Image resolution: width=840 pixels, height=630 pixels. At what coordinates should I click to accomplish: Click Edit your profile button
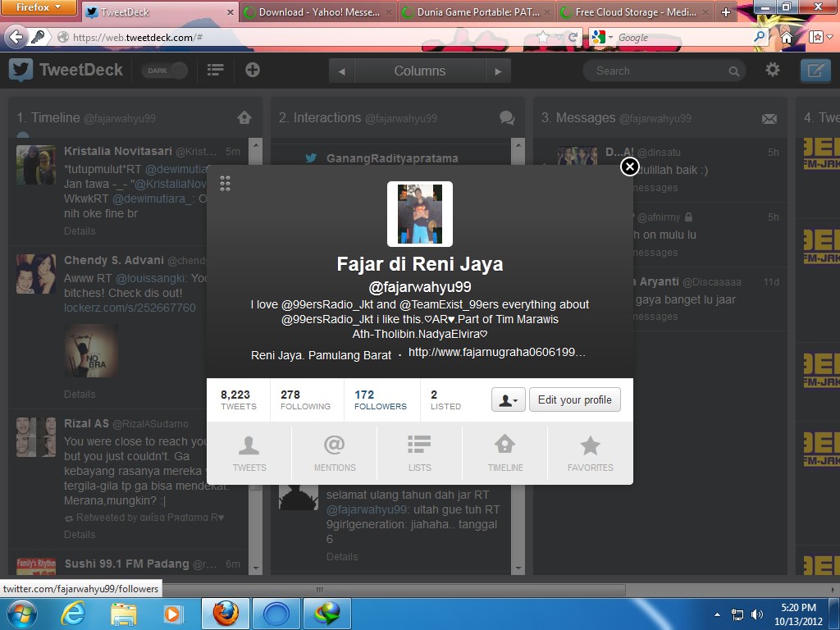(575, 399)
